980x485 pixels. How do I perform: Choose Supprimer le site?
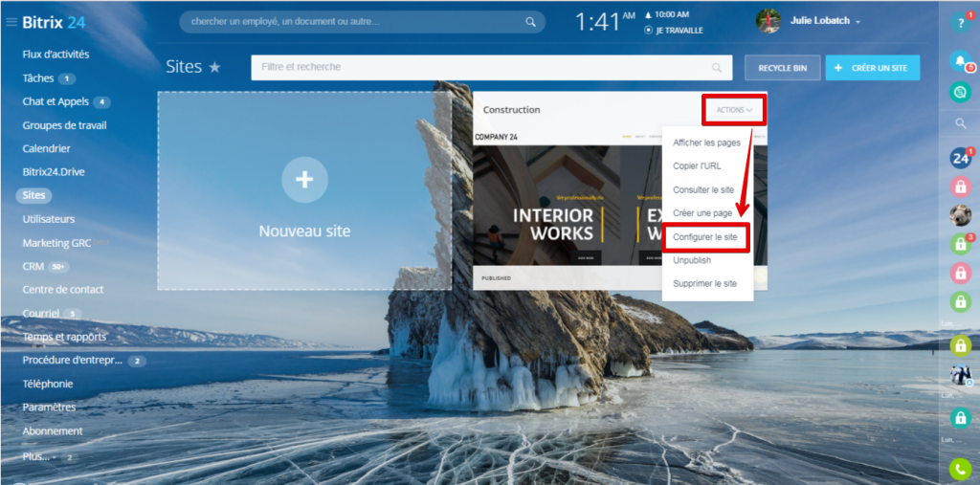tap(704, 284)
